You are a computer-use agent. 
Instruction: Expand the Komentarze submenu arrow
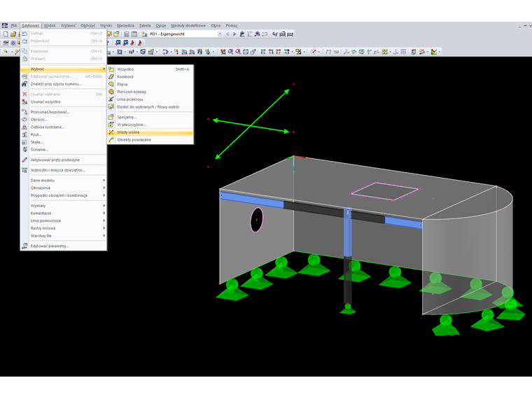[104, 213]
